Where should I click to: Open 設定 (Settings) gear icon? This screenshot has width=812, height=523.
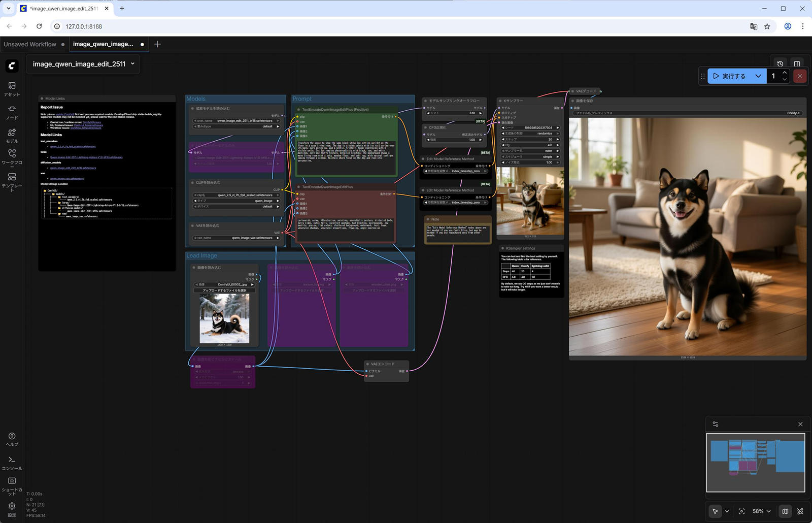[x=12, y=509]
